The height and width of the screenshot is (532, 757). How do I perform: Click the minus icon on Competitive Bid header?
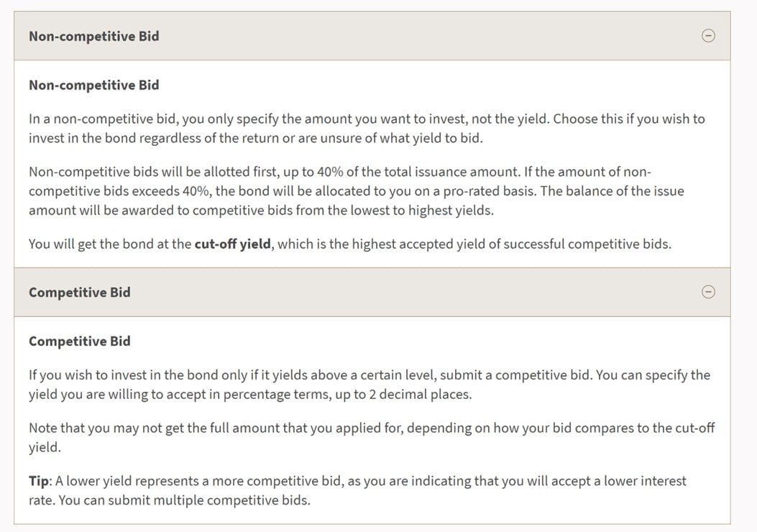tap(708, 292)
